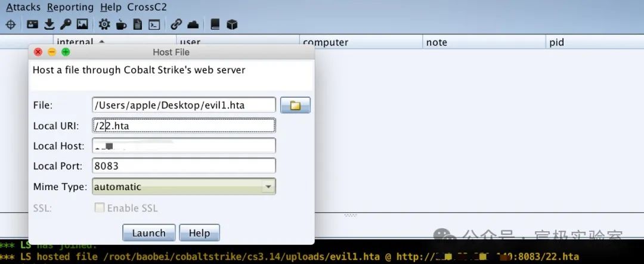Click the targets crosshair toolbar icon
This screenshot has height=264, width=644.
tap(10, 24)
